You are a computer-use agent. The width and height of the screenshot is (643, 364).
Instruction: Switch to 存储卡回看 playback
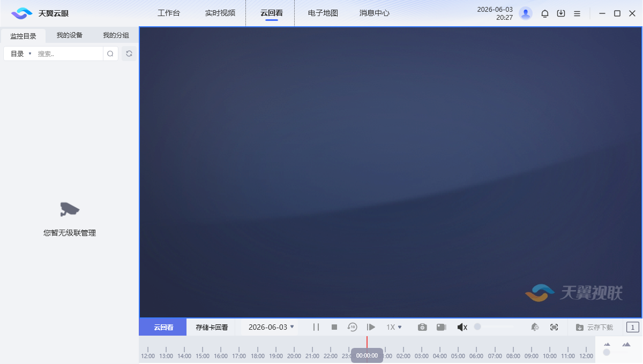212,327
